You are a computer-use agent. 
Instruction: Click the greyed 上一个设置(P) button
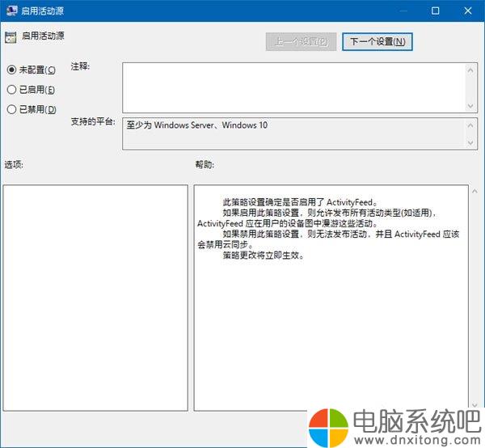301,41
